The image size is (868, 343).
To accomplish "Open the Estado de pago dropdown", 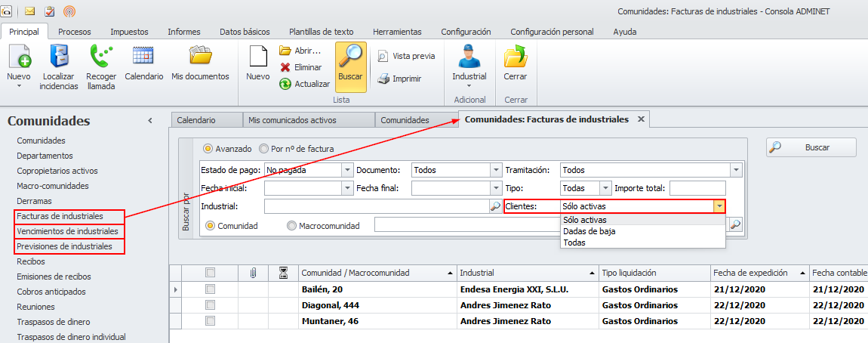I will pyautogui.click(x=348, y=170).
